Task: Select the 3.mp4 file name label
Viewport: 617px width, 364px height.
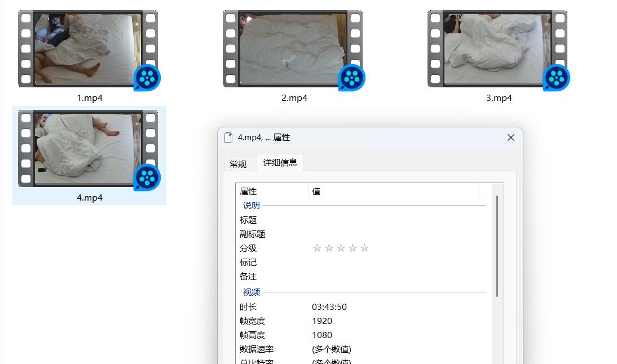Action: (499, 98)
